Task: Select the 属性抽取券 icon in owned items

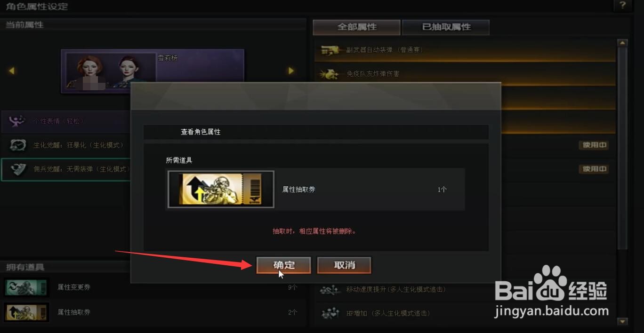Action: 26,312
